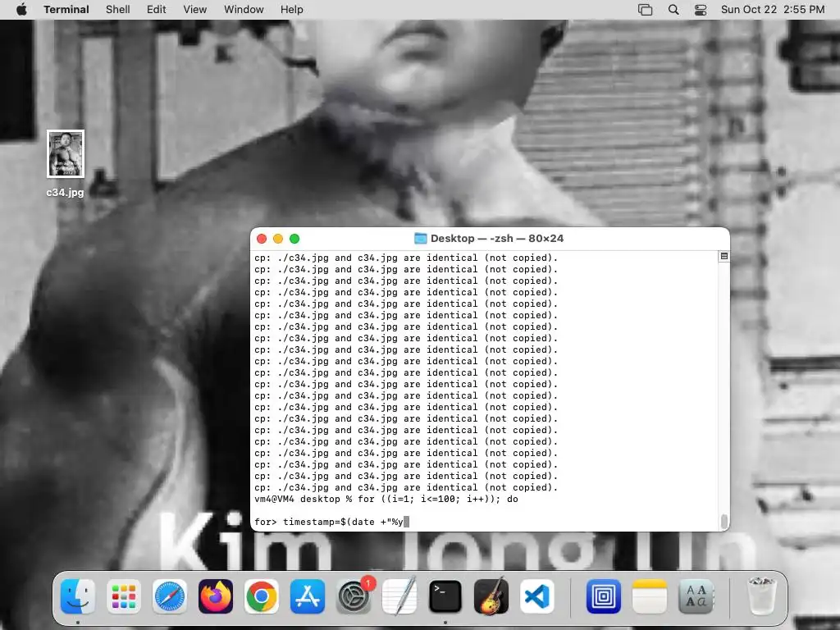Click the Spotlight search icon

[x=673, y=10]
